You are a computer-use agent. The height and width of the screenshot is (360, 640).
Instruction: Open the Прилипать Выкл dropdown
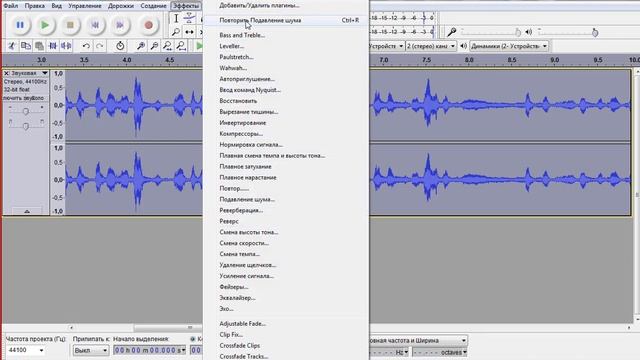point(91,350)
